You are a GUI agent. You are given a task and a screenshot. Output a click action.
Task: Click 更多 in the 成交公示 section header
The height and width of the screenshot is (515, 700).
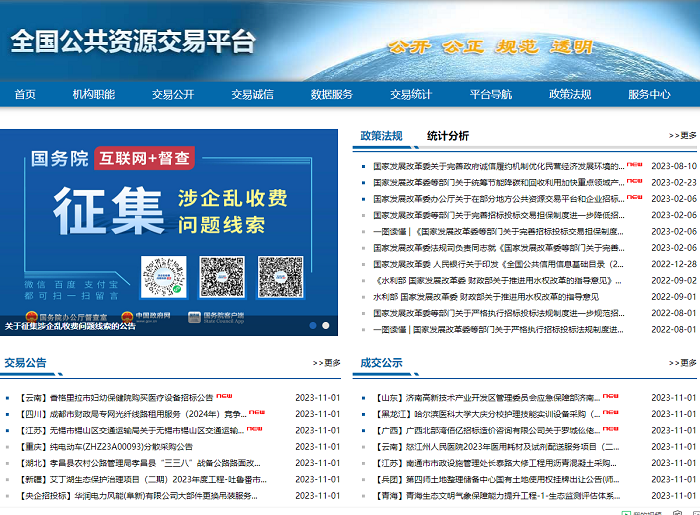pos(683,363)
